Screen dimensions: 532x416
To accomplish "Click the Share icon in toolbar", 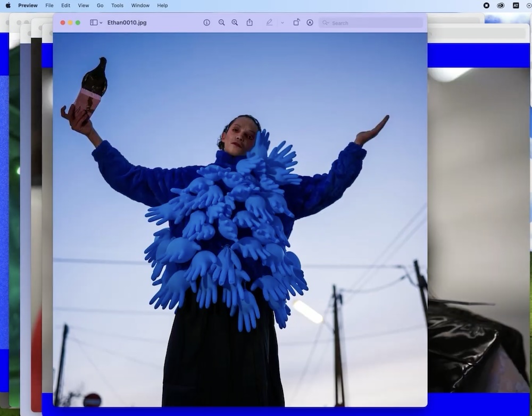I will tap(250, 22).
